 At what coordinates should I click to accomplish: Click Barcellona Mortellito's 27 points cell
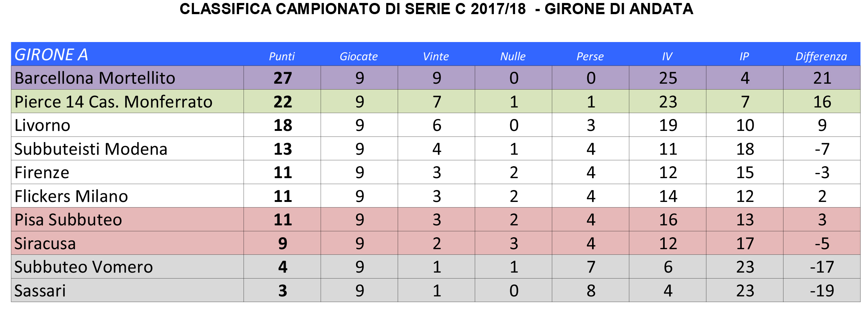click(x=283, y=78)
